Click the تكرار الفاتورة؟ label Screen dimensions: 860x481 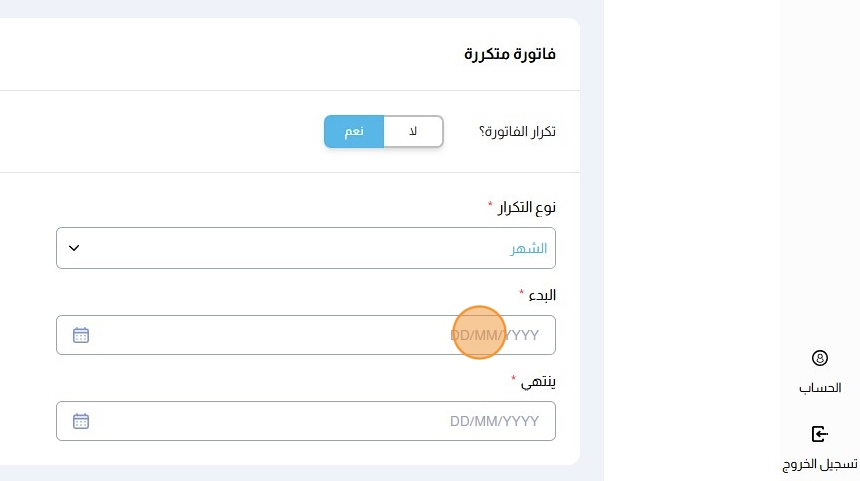tap(514, 132)
